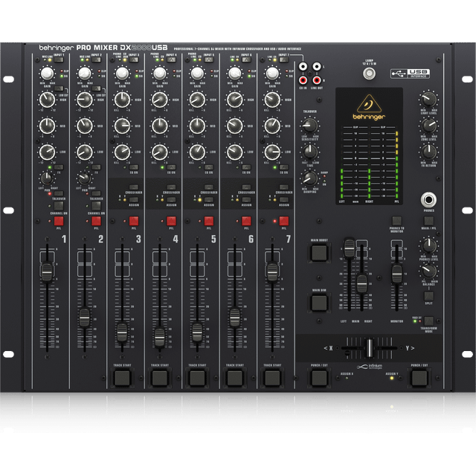
Task: Toggle the Input 2 MIC/LINE selector button
Action: [96, 59]
